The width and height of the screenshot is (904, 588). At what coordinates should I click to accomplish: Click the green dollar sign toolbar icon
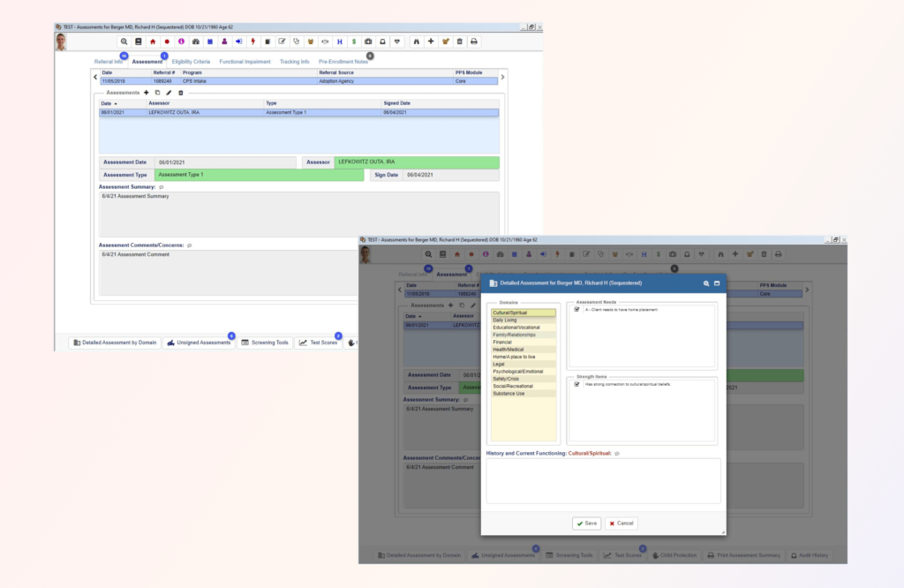tap(353, 41)
